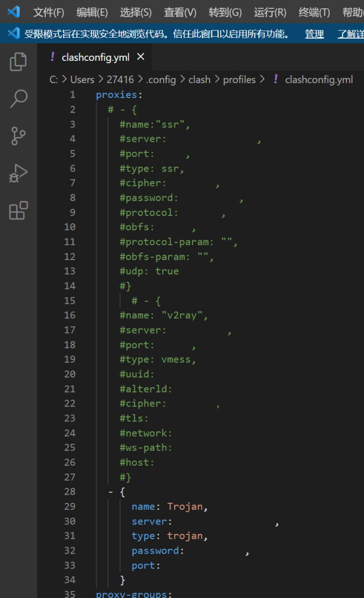Open the 运行(R) menu
The height and width of the screenshot is (598, 364).
pyautogui.click(x=270, y=12)
